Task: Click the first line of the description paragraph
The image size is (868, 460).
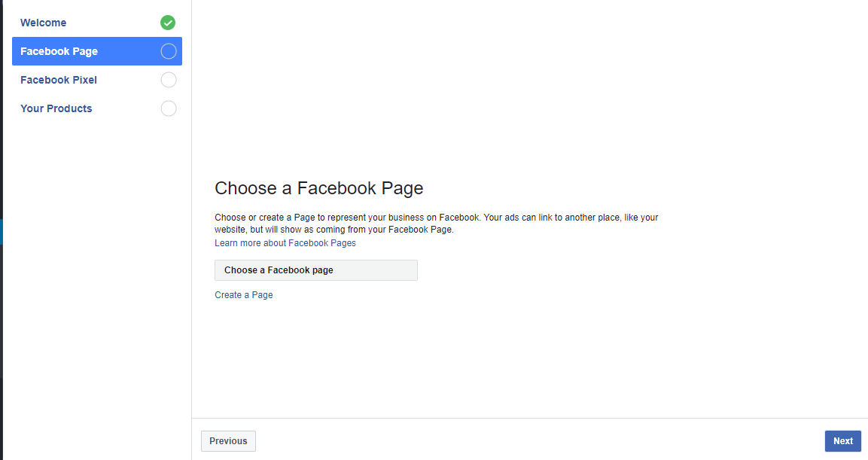Action: pos(436,218)
